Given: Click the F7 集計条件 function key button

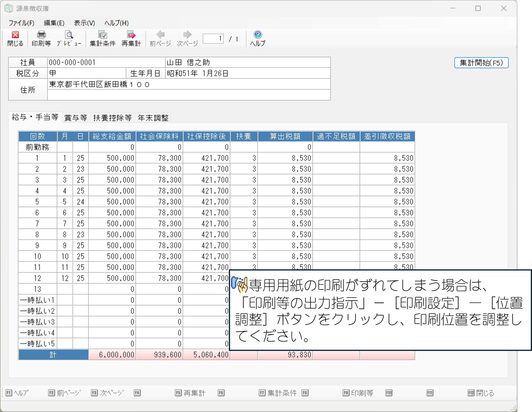Looking at the screenshot, I should (x=278, y=393).
